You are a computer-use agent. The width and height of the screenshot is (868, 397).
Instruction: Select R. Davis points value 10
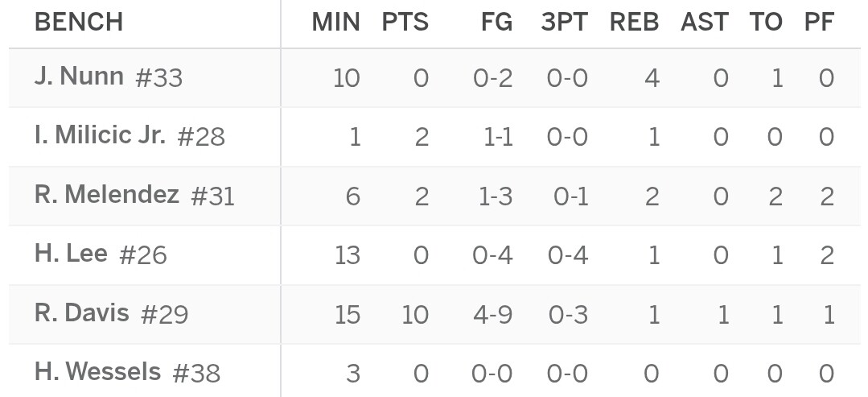point(414,315)
